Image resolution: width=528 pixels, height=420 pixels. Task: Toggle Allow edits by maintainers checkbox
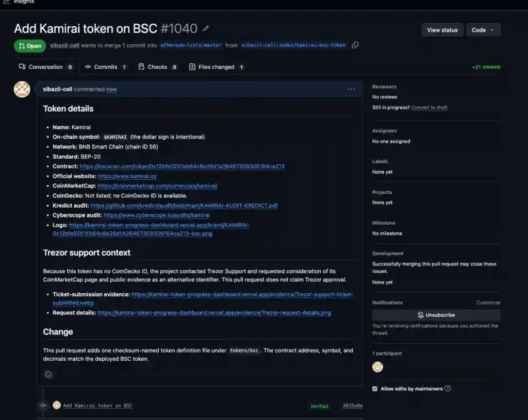tap(375, 389)
